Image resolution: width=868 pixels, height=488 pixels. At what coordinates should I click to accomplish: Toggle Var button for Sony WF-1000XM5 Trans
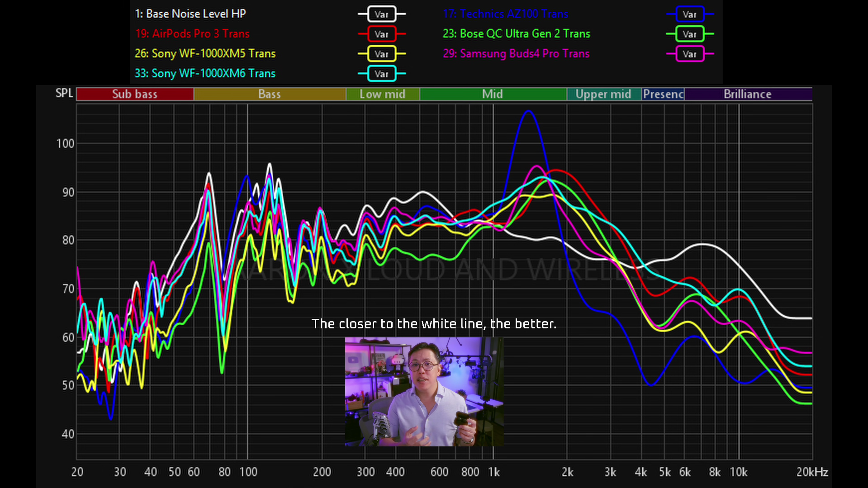pos(381,54)
